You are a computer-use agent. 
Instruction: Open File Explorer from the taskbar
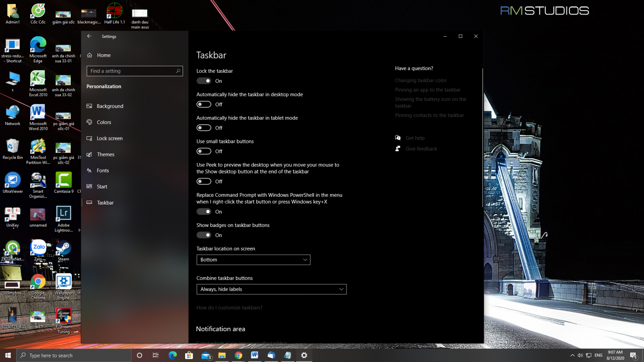point(222,355)
